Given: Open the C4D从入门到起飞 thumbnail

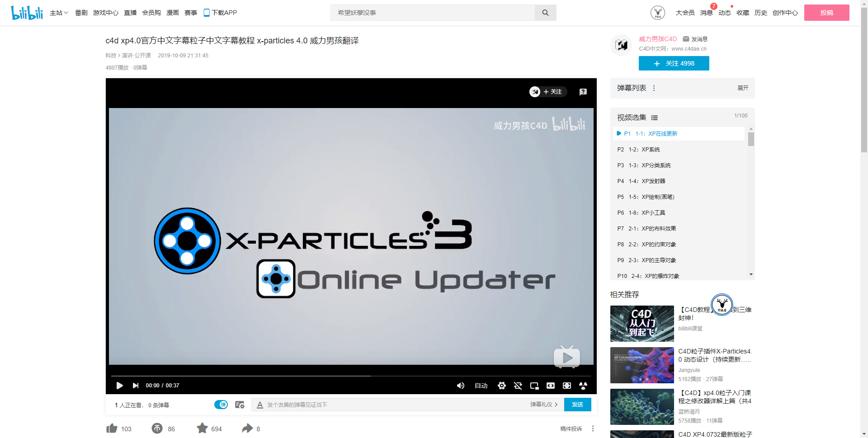Looking at the screenshot, I should [642, 324].
